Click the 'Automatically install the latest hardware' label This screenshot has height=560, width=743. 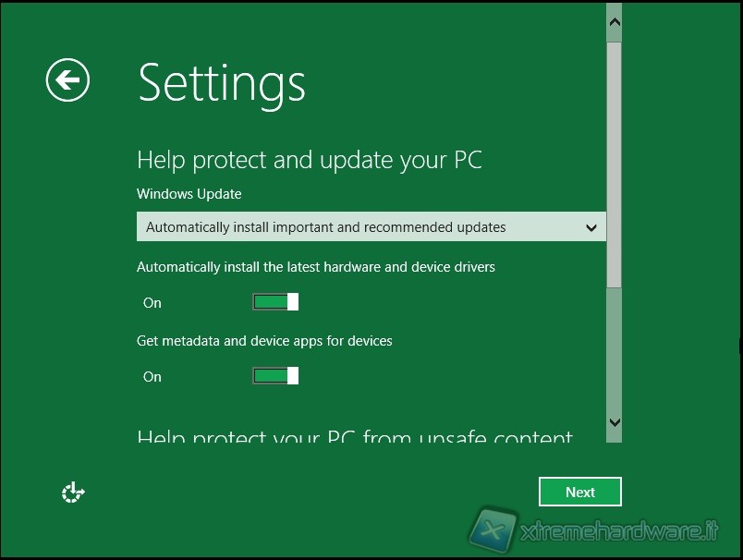(x=315, y=267)
